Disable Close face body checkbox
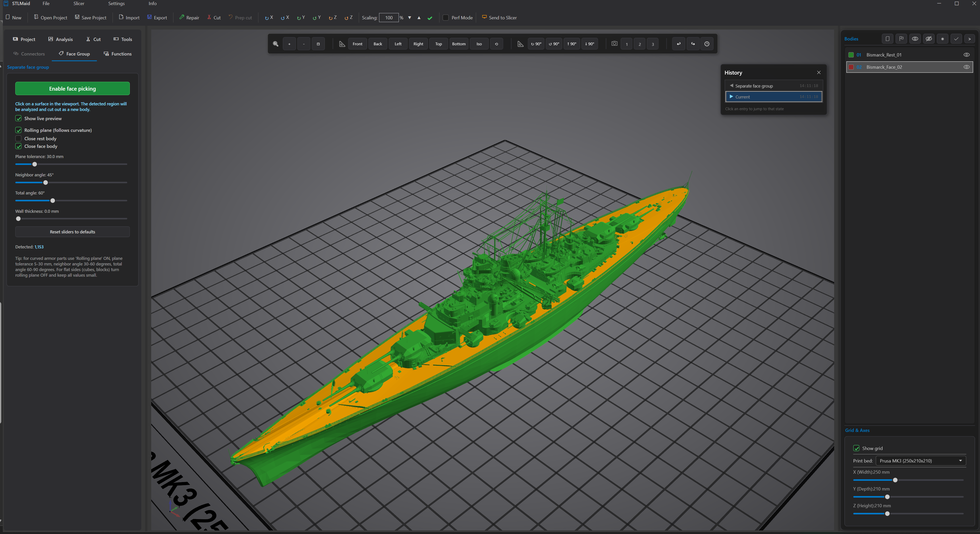The width and height of the screenshot is (980, 534). (x=18, y=146)
